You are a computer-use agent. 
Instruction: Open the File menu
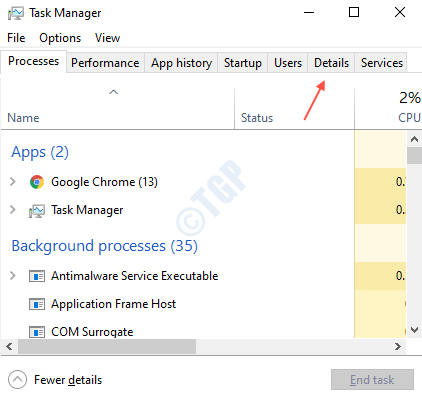click(16, 38)
